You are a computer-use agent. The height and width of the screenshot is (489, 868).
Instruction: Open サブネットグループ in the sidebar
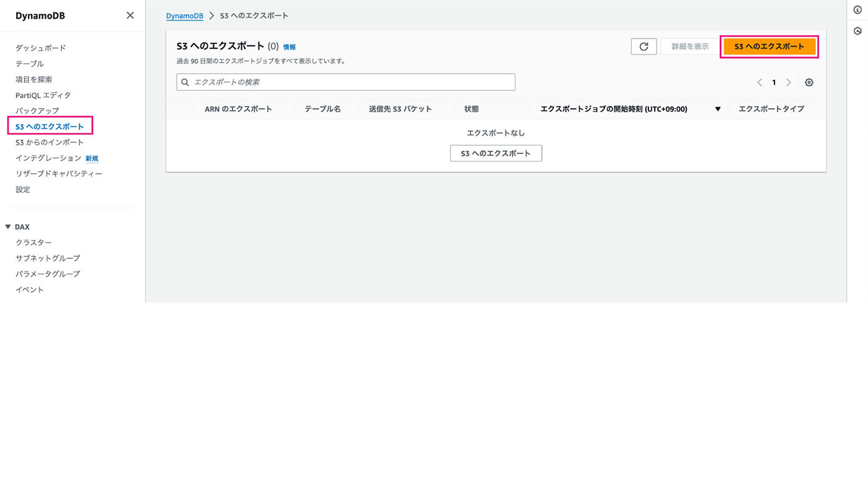[x=48, y=258]
